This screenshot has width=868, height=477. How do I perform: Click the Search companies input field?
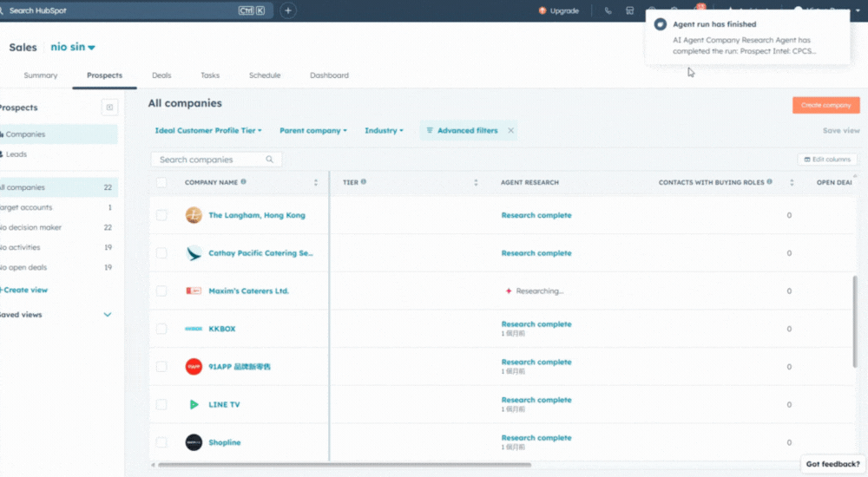pos(210,160)
